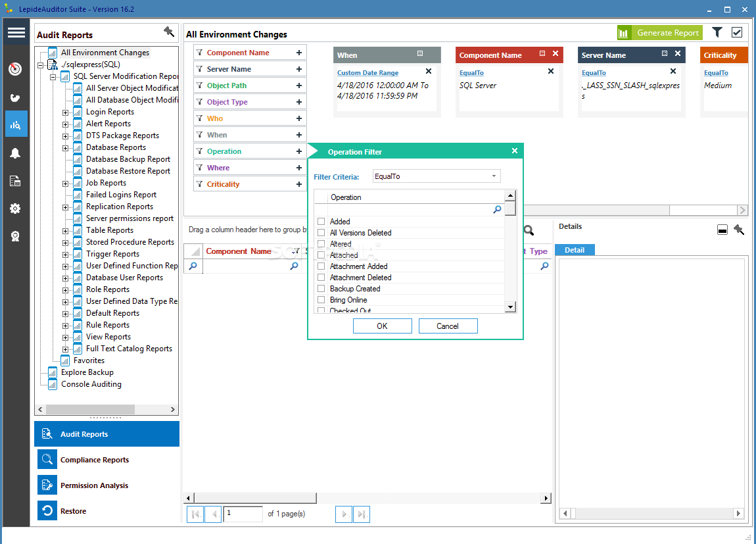The image size is (756, 544).
Task: Remove the Component Name filter card
Action: [x=555, y=53]
